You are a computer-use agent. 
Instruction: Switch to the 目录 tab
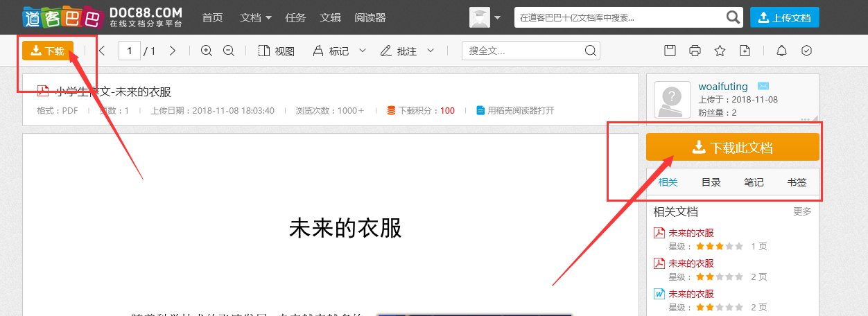[711, 182]
